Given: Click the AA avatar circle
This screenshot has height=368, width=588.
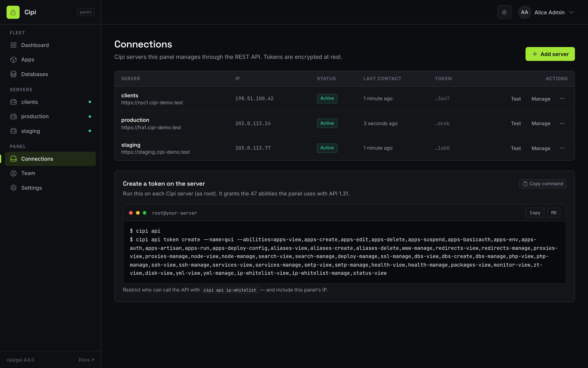Looking at the screenshot, I should pyautogui.click(x=524, y=12).
